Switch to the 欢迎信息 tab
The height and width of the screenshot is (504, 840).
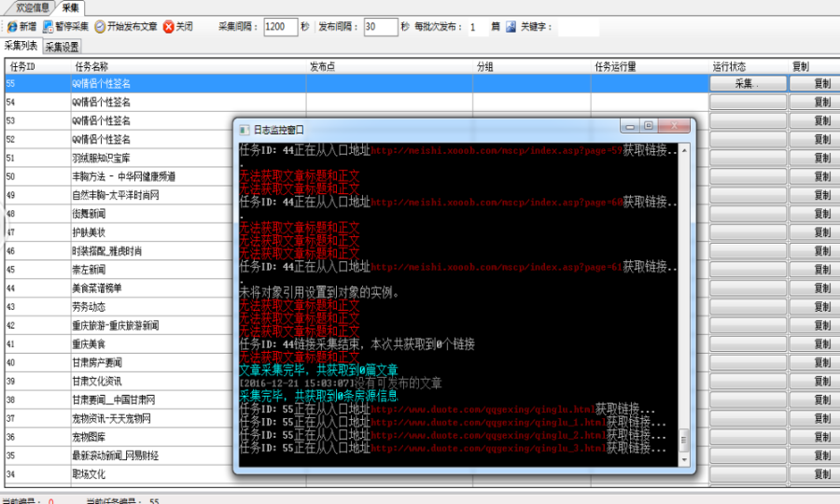(32, 7)
